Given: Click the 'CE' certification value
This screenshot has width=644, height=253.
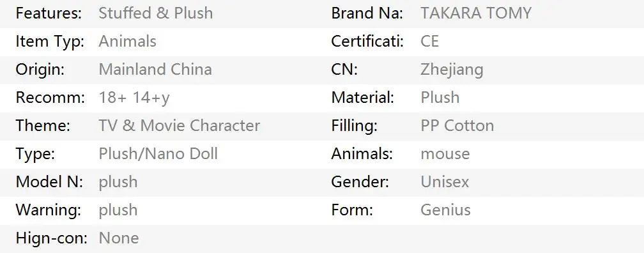Looking at the screenshot, I should click(x=429, y=42).
